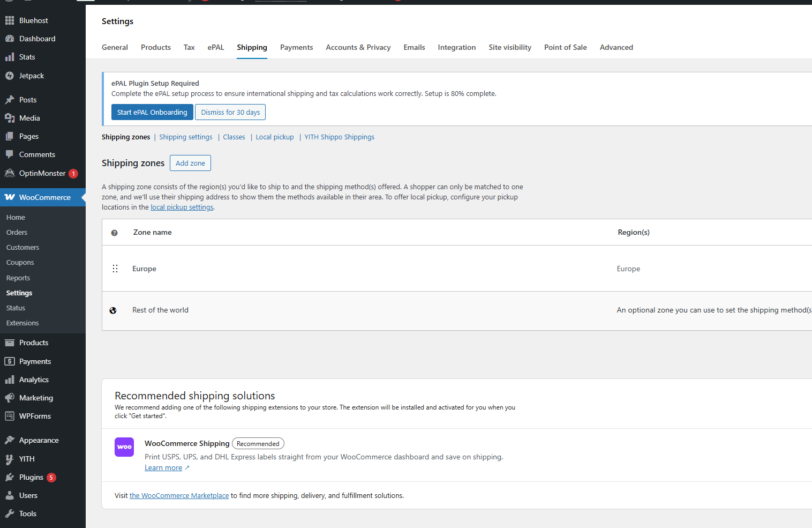Click the Stats bar chart icon
The image size is (812, 528).
click(x=10, y=57)
